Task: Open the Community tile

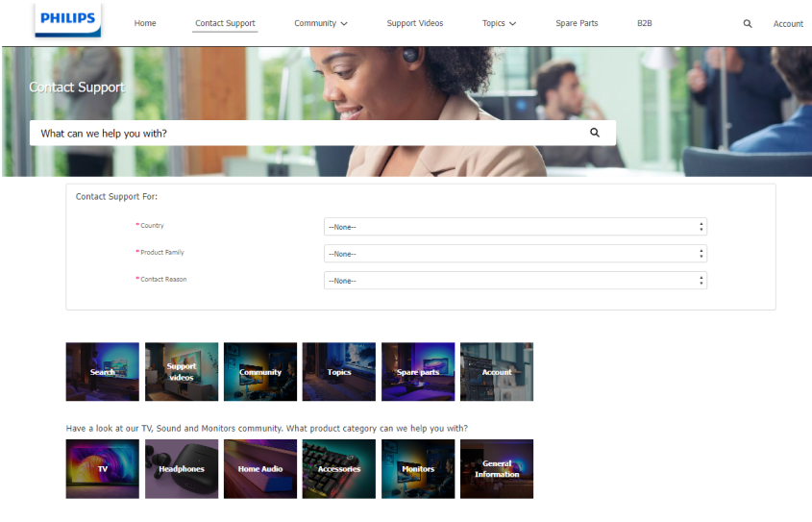Action: (x=260, y=372)
